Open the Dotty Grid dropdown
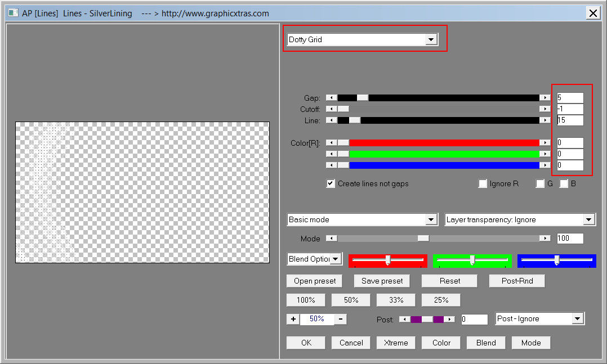 click(x=431, y=40)
